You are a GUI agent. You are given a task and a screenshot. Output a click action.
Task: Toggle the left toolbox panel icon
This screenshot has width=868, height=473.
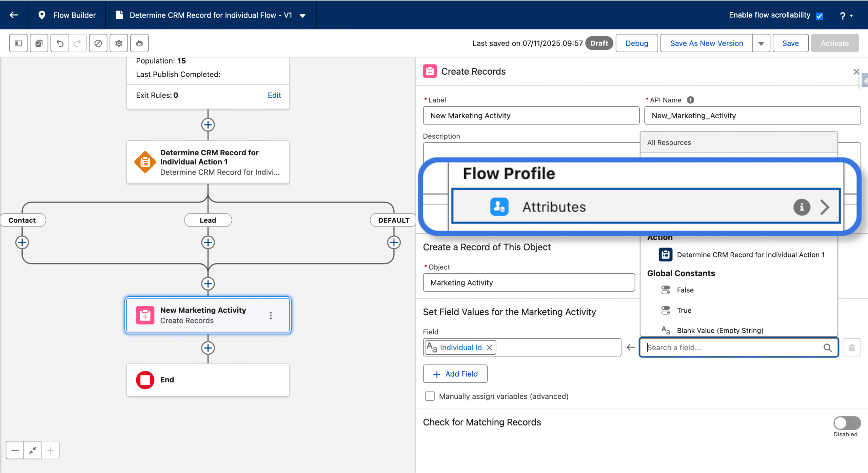coord(18,43)
